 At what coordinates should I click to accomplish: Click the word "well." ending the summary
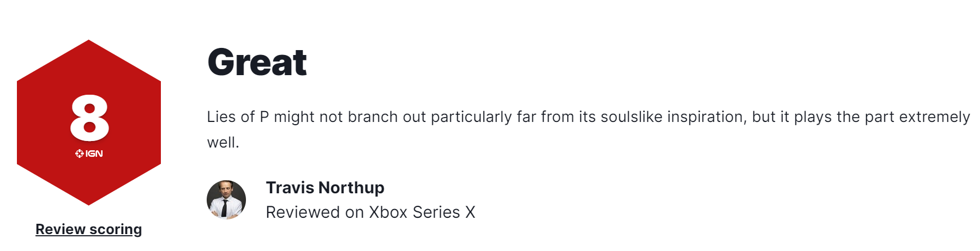coord(223,143)
